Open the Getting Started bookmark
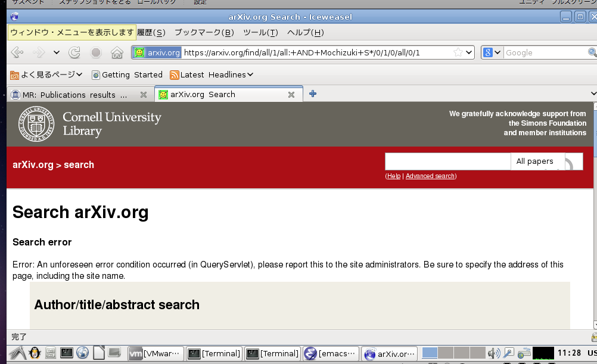The width and height of the screenshot is (597, 364). [x=127, y=74]
